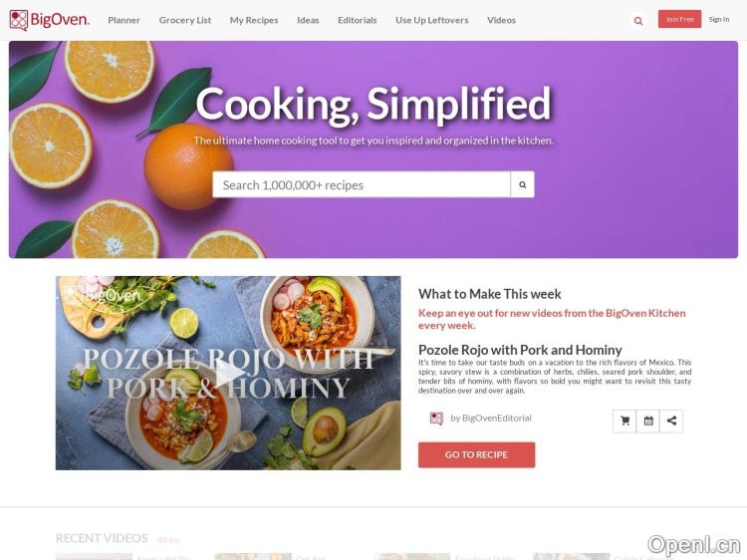
Task: Click BigOvenEditorial avatar icon
Action: (x=436, y=419)
